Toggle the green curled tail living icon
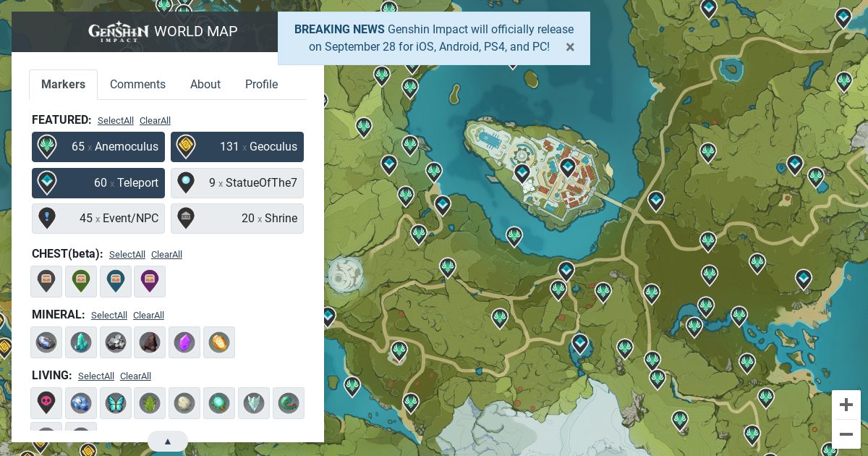The width and height of the screenshot is (868, 456). (x=289, y=403)
